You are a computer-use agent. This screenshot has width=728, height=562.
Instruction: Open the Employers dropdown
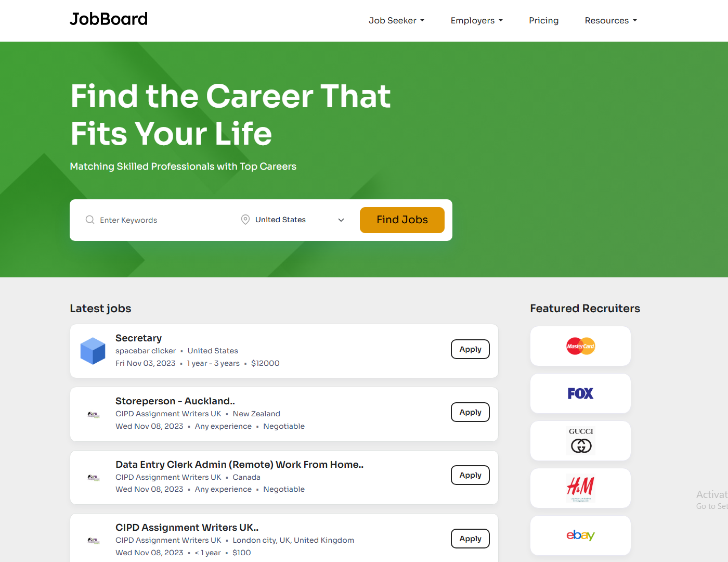pyautogui.click(x=476, y=20)
